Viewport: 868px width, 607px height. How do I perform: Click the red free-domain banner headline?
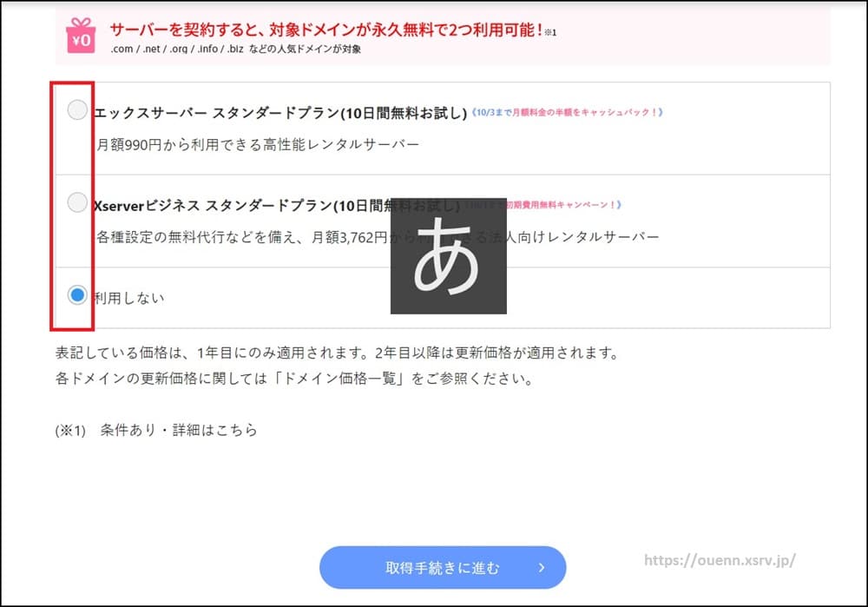[325, 30]
